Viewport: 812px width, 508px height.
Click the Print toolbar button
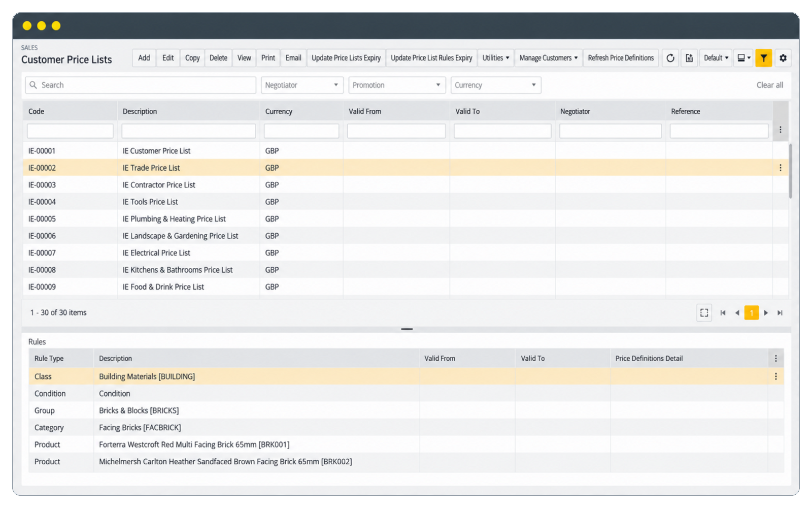pos(268,58)
